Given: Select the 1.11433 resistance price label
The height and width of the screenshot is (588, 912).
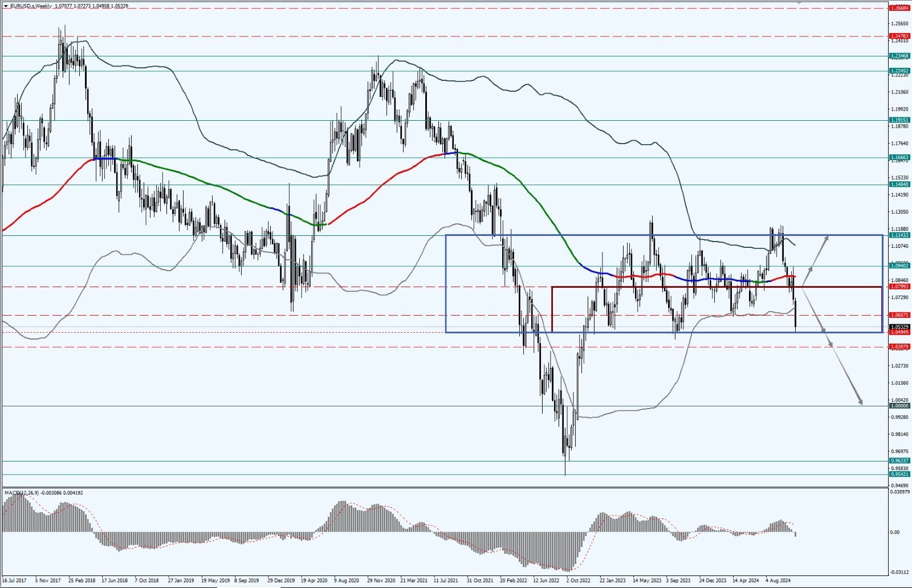Looking at the screenshot, I should (x=899, y=235).
